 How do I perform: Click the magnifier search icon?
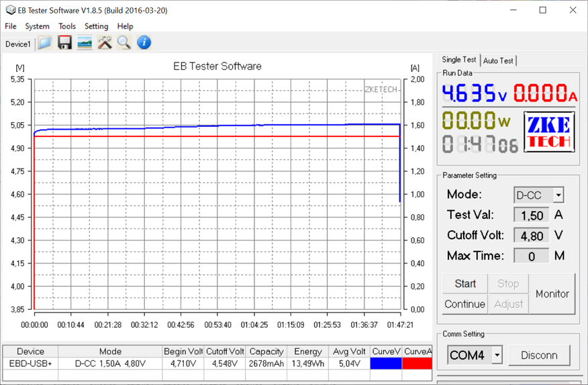point(124,43)
